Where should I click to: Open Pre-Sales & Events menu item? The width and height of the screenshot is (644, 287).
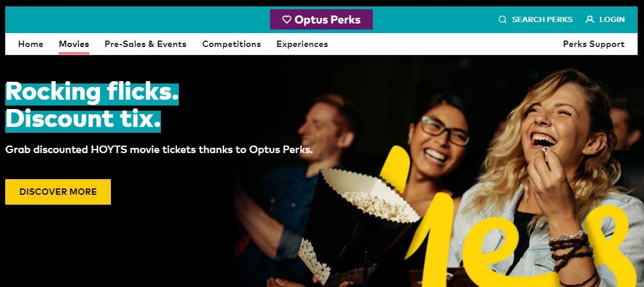145,44
